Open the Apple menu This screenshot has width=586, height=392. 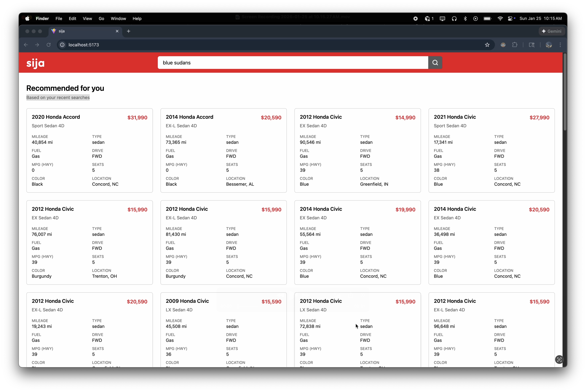click(x=27, y=19)
